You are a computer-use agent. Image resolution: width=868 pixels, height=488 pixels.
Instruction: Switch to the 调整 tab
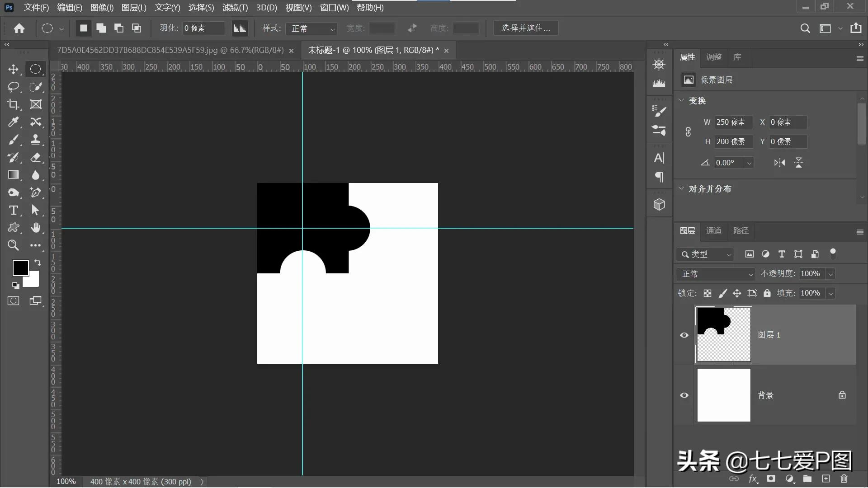coord(714,57)
